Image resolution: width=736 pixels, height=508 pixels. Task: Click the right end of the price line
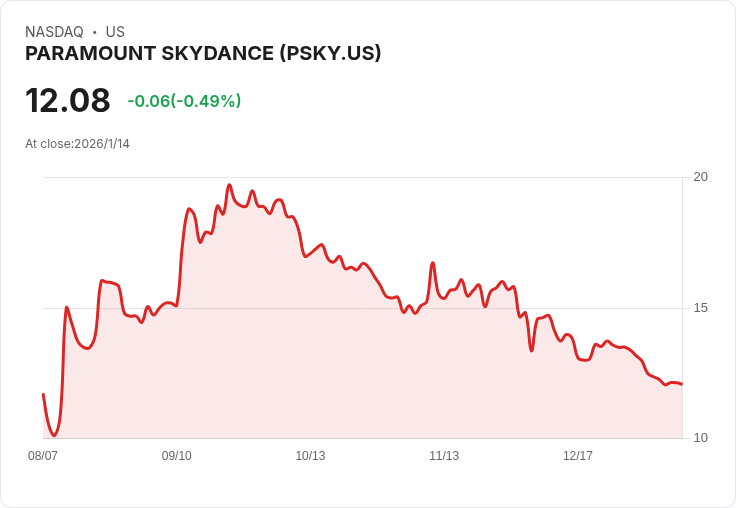coord(681,384)
